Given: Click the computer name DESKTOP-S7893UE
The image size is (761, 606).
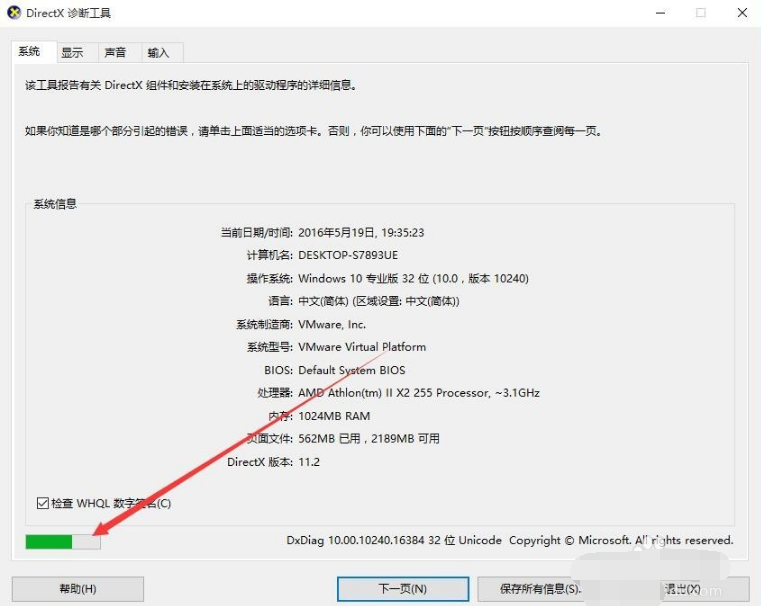Looking at the screenshot, I should pyautogui.click(x=347, y=255).
